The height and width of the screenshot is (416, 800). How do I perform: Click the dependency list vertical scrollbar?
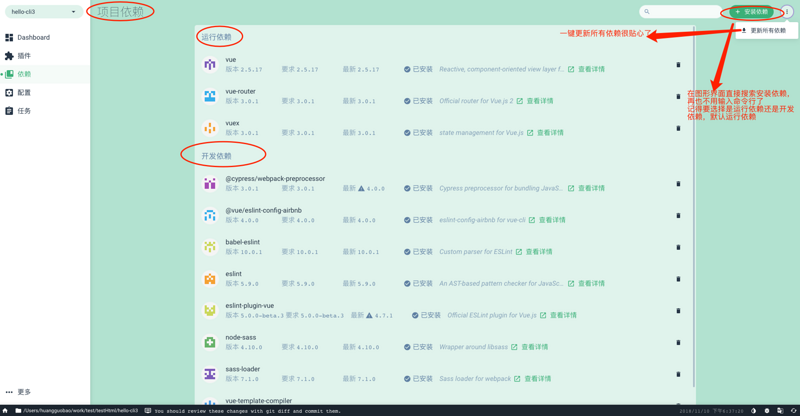[x=694, y=207]
